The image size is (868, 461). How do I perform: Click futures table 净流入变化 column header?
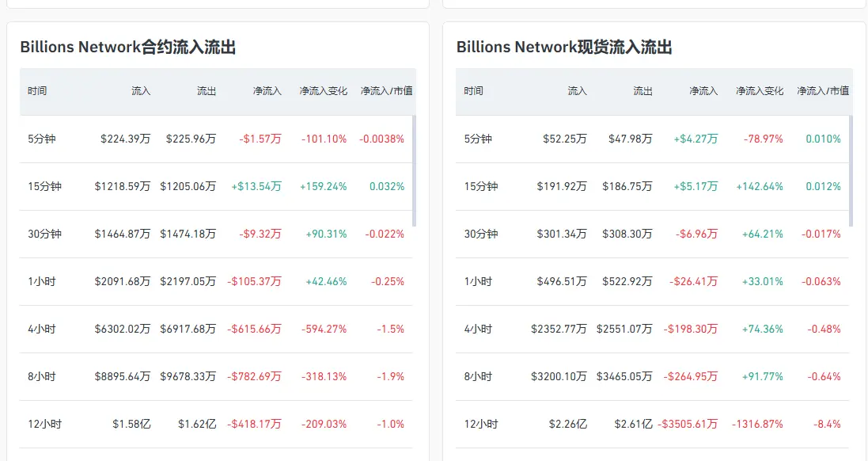[x=324, y=91]
